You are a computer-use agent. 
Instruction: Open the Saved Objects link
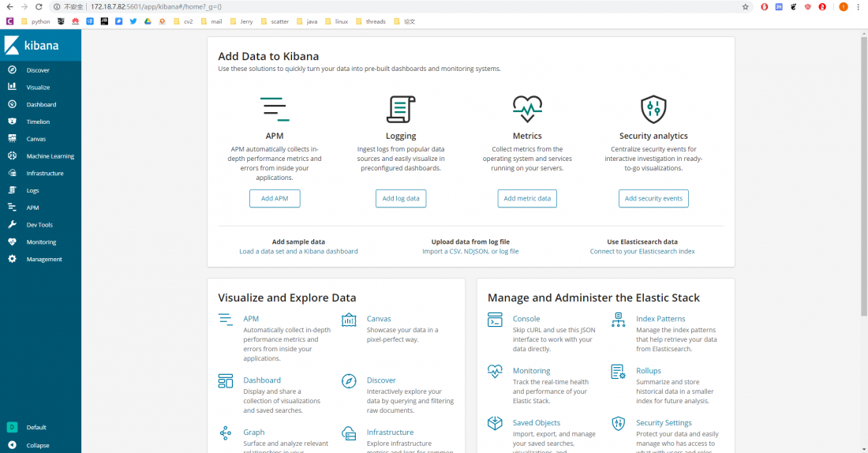(537, 423)
